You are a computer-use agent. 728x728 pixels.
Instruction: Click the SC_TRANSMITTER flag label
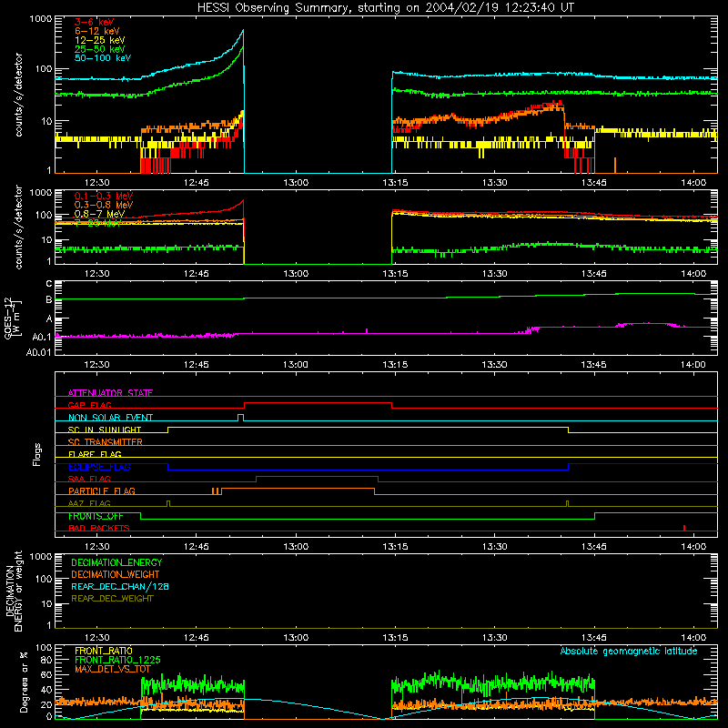point(105,441)
